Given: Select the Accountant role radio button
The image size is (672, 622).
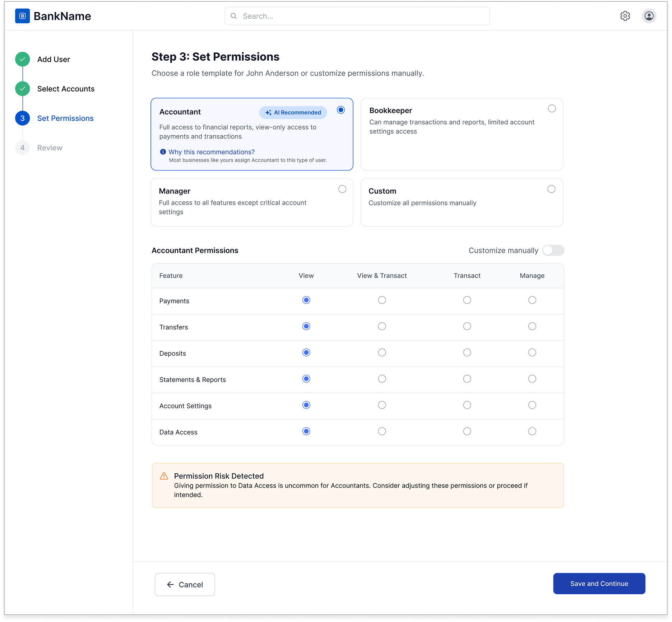Looking at the screenshot, I should click(x=341, y=110).
